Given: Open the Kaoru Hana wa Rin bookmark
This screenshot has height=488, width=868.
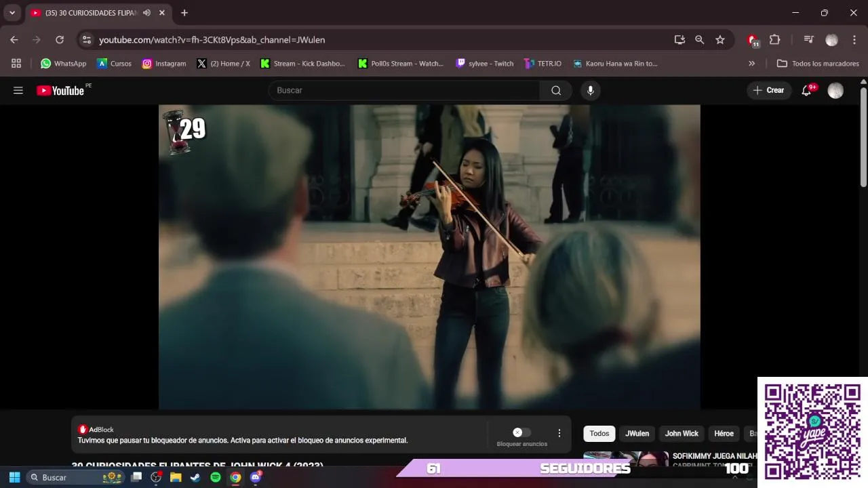Looking at the screenshot, I should click(615, 63).
